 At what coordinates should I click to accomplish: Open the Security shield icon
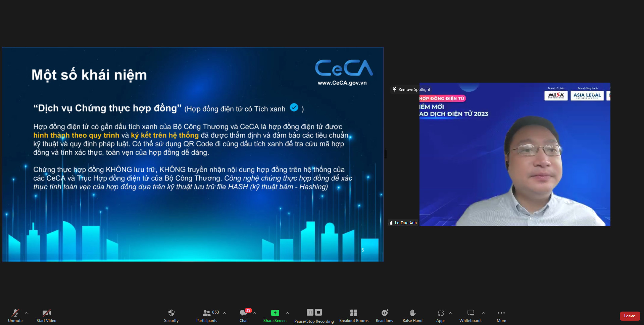pyautogui.click(x=171, y=315)
